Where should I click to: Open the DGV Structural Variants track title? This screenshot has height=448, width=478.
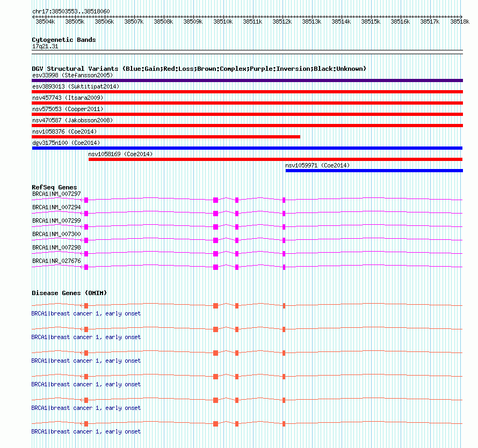click(199, 69)
